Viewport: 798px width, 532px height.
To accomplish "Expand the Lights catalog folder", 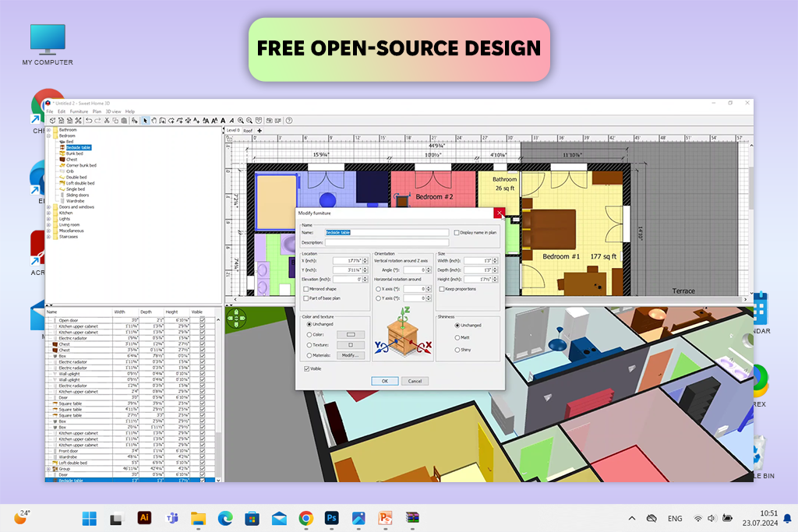I will pyautogui.click(x=49, y=219).
